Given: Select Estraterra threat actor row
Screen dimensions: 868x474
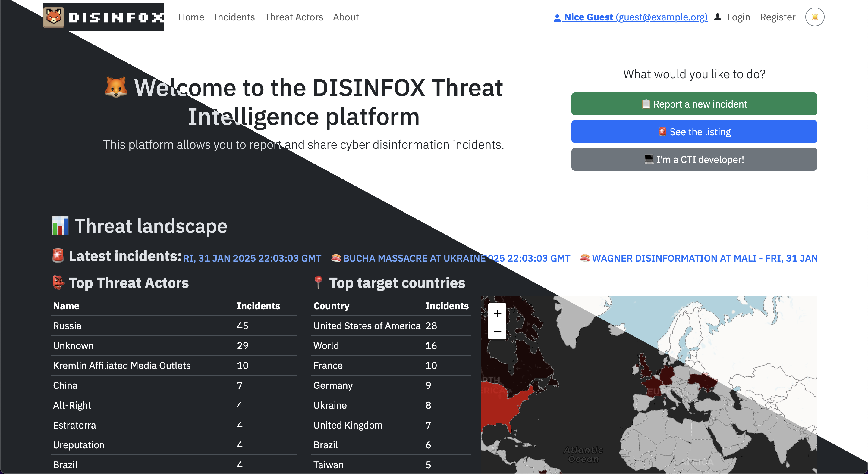Looking at the screenshot, I should click(x=173, y=425).
